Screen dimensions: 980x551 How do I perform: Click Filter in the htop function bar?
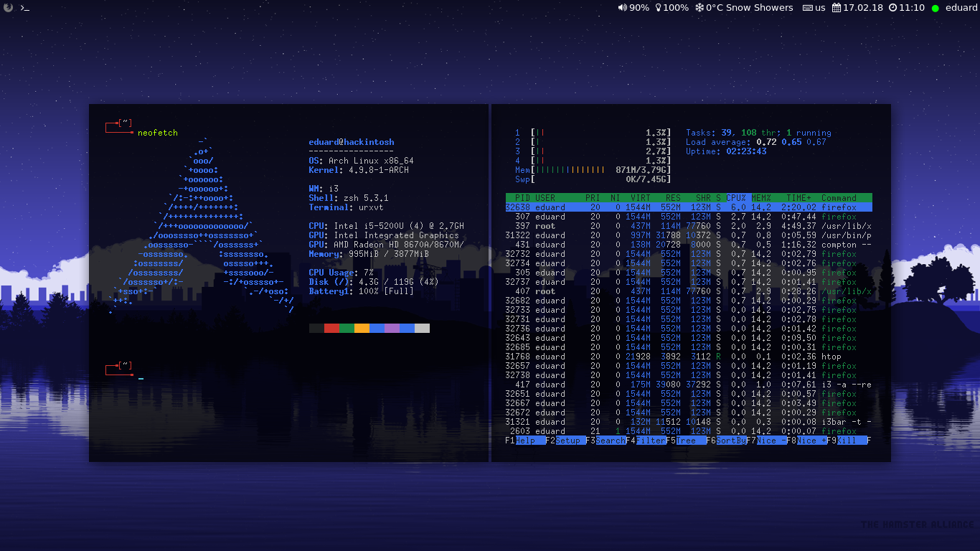[x=651, y=441]
